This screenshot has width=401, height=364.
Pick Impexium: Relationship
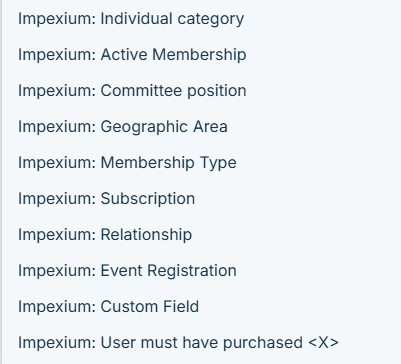201,235
